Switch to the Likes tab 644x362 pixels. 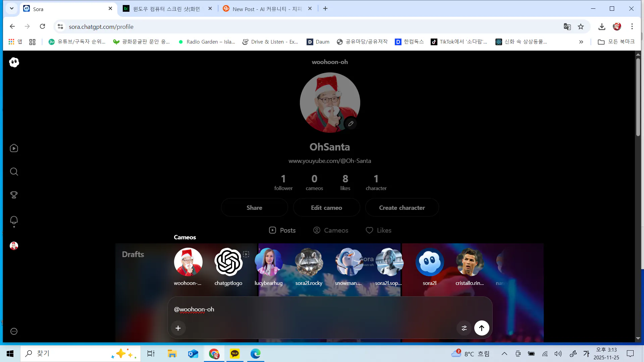click(x=378, y=230)
